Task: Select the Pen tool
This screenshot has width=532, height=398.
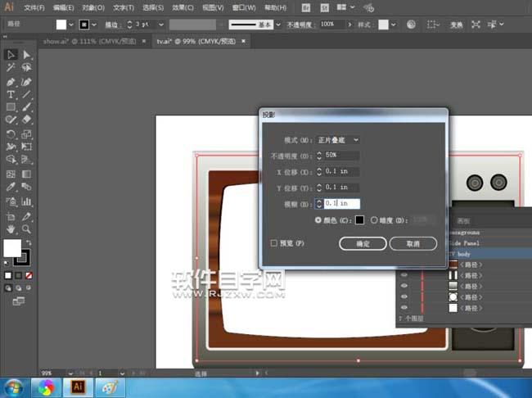Action: click(x=11, y=82)
